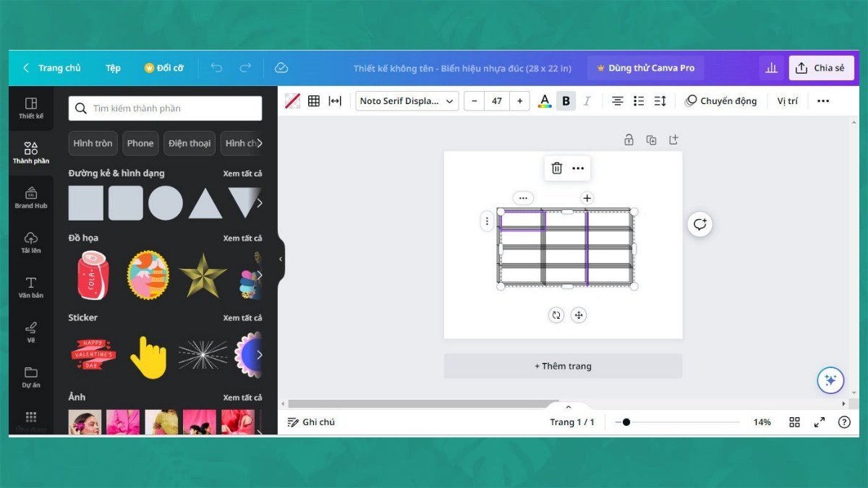
Task: View all Sticker items
Action: point(242,317)
